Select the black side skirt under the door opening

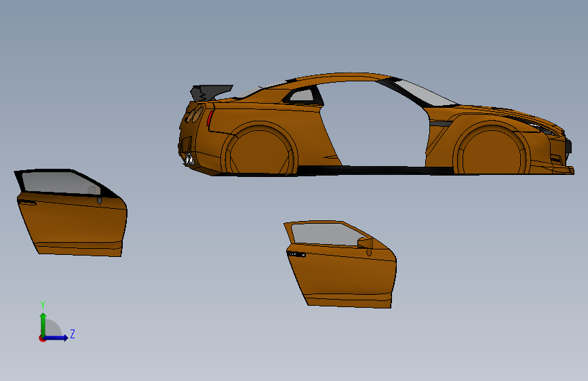point(375,171)
